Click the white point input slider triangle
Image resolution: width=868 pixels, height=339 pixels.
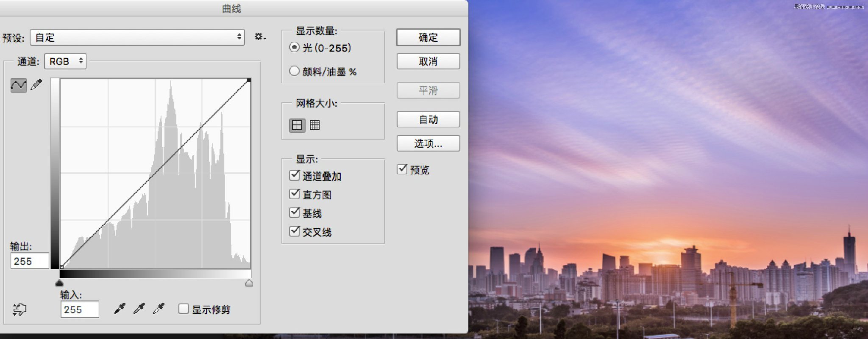coord(249,283)
